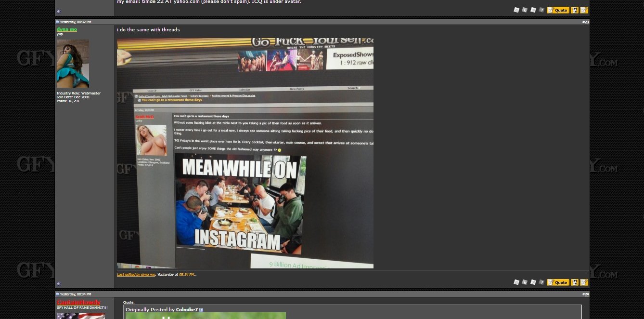This screenshot has height=319, width=644.
Task: Click 'Join Date: Dec 2008' text
Action: pos(73,97)
